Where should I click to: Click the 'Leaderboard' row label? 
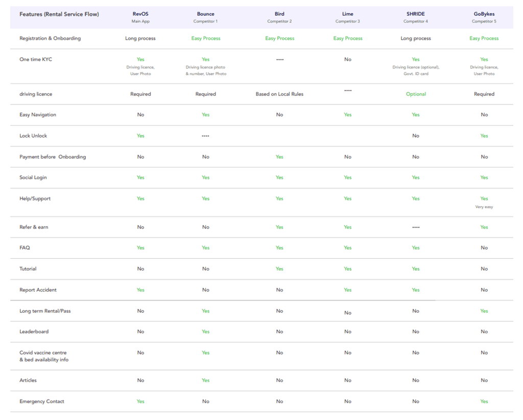(34, 332)
